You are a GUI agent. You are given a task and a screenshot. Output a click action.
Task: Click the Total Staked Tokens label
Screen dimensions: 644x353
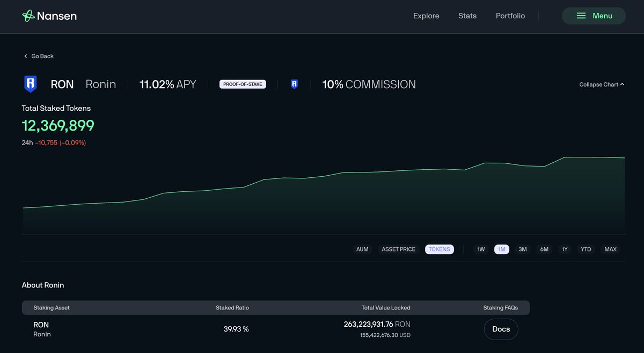[x=56, y=109]
